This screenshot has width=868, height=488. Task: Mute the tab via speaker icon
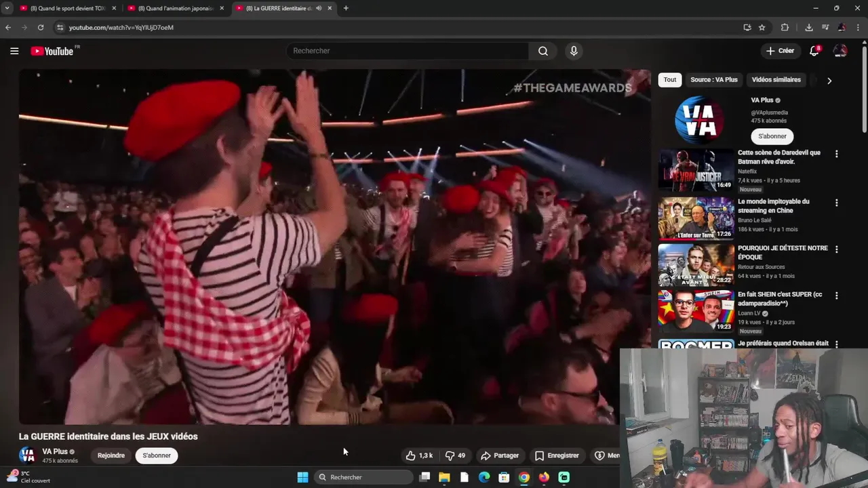point(319,8)
